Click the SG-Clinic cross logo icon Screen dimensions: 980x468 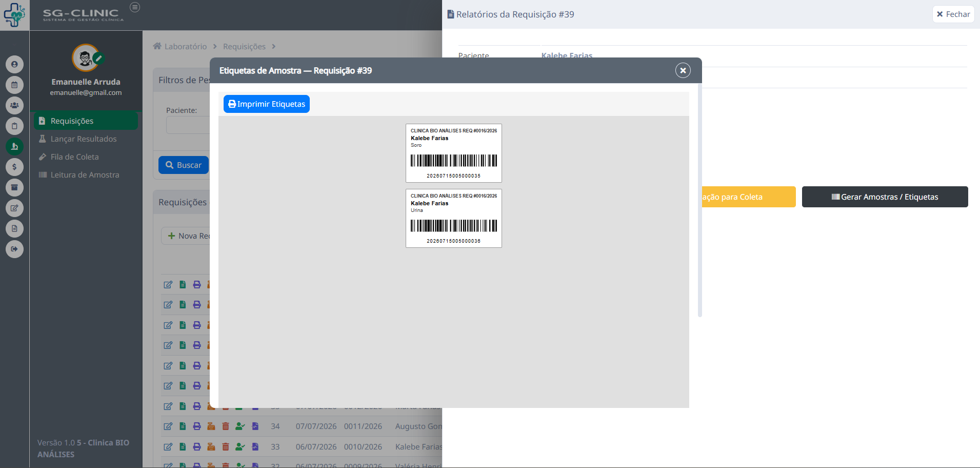[x=14, y=15]
